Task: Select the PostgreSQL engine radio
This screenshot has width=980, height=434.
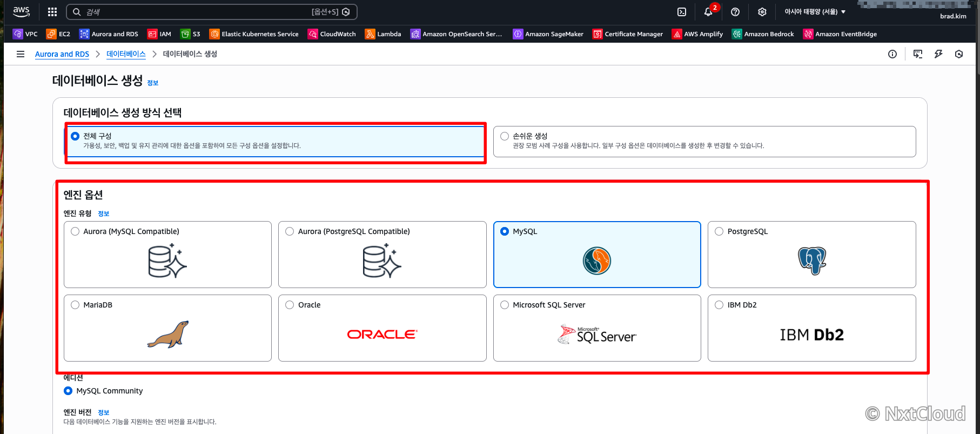Action: coord(719,231)
